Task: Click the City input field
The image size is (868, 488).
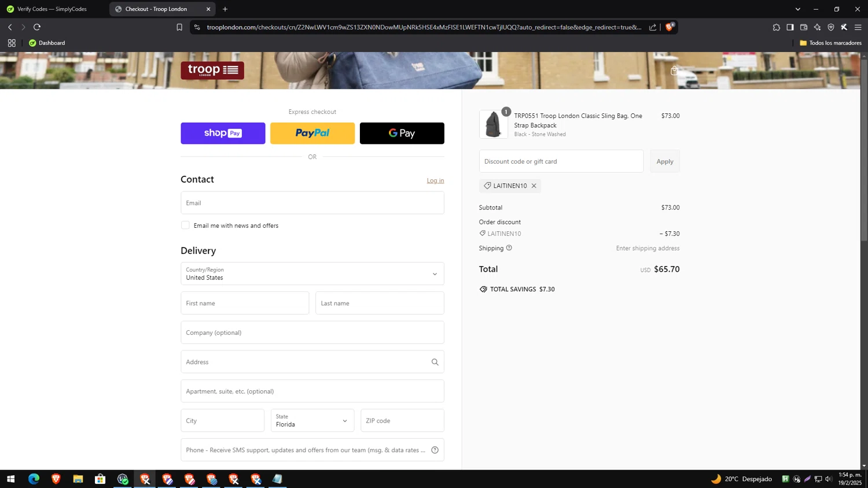Action: [x=222, y=420]
